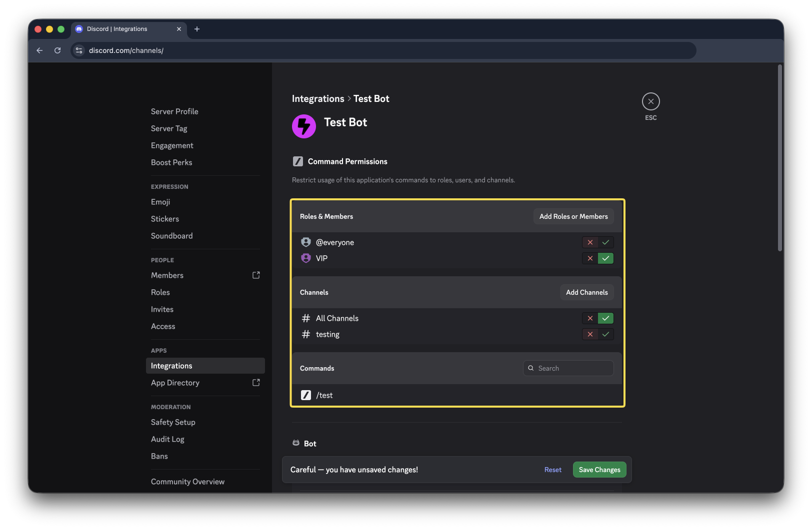Open site information icon in address bar
Image resolution: width=812 pixels, height=530 pixels.
[x=79, y=50]
